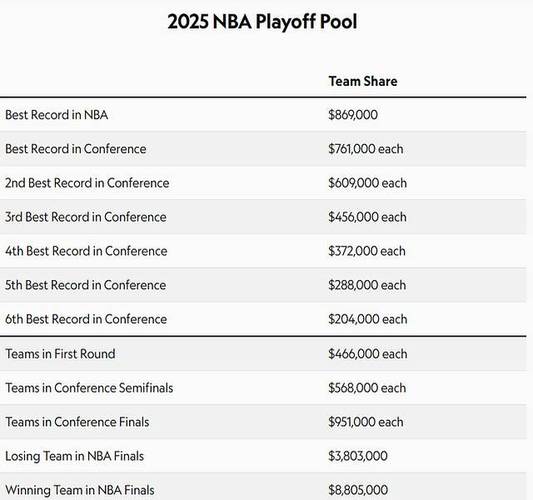This screenshot has width=533, height=500.
Task: Select the '$761,000 each' amount
Action: click(366, 149)
